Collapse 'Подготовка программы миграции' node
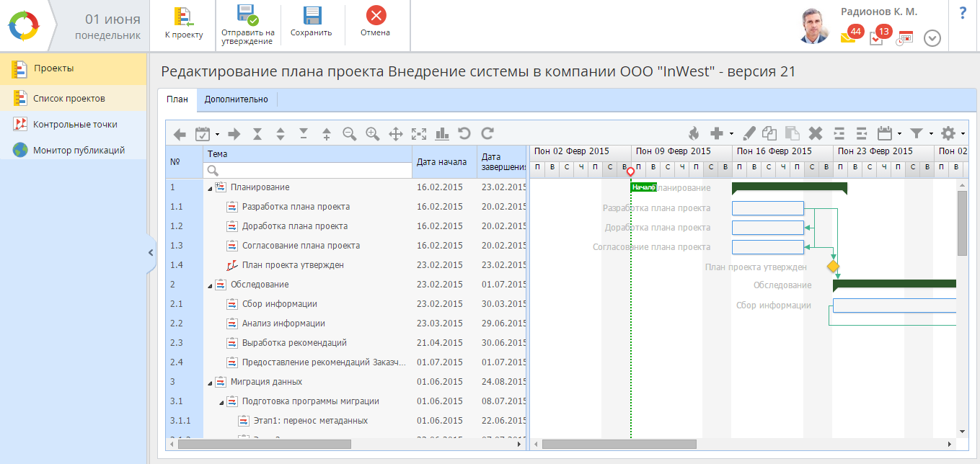This screenshot has width=980, height=464. (222, 402)
